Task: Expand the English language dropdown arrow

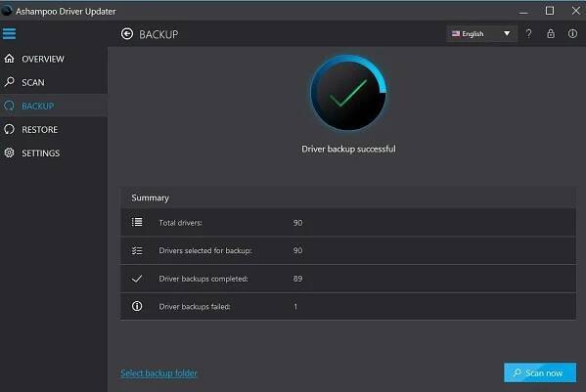Action: coord(507,33)
